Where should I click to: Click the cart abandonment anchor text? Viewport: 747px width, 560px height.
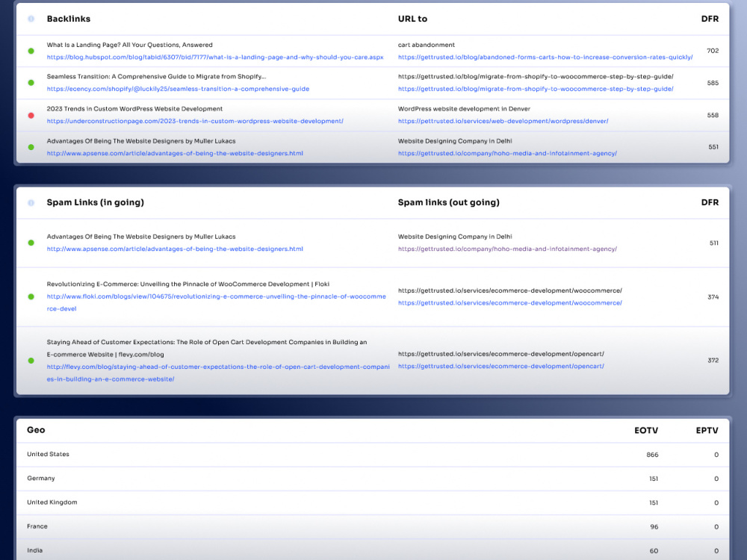[427, 45]
